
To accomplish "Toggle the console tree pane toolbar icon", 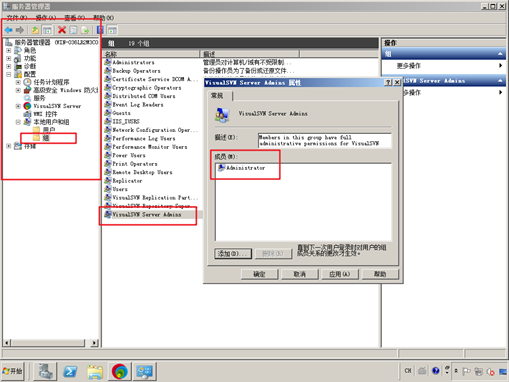I will point(47,30).
